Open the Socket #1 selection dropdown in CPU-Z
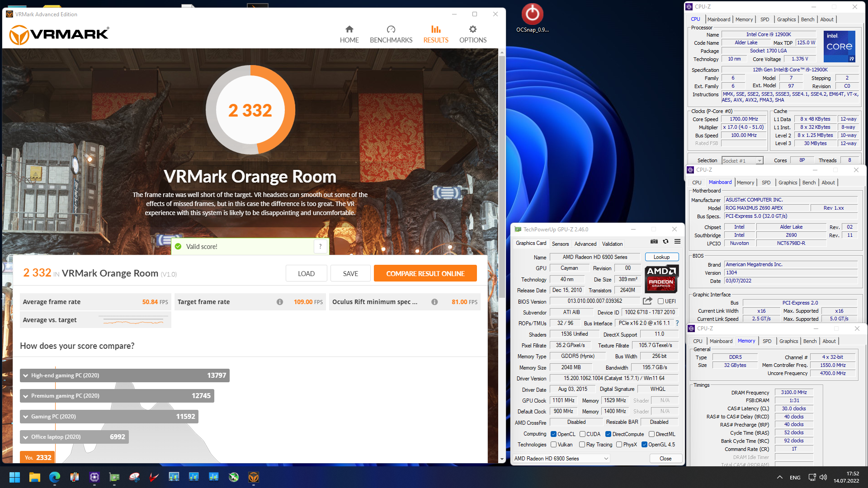The image size is (868, 488). 742,161
